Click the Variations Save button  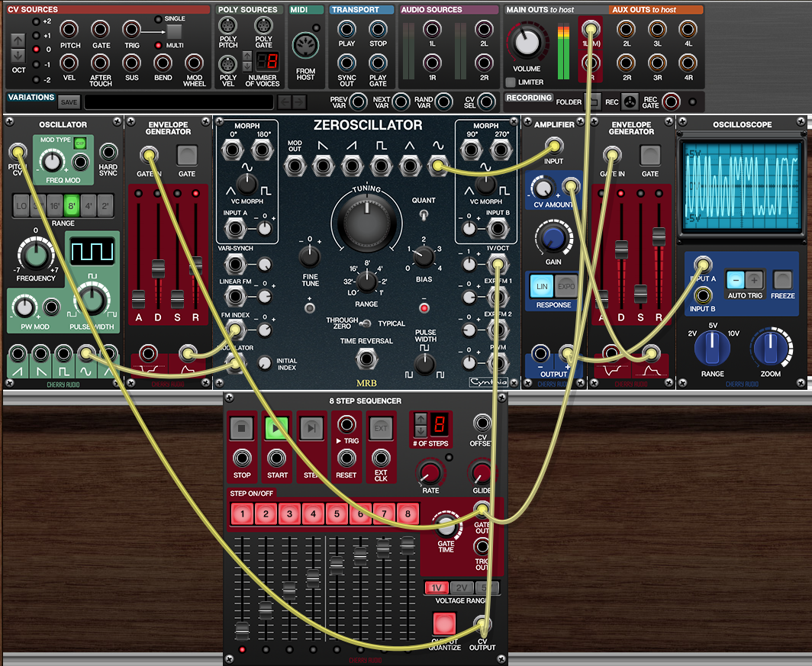point(69,102)
